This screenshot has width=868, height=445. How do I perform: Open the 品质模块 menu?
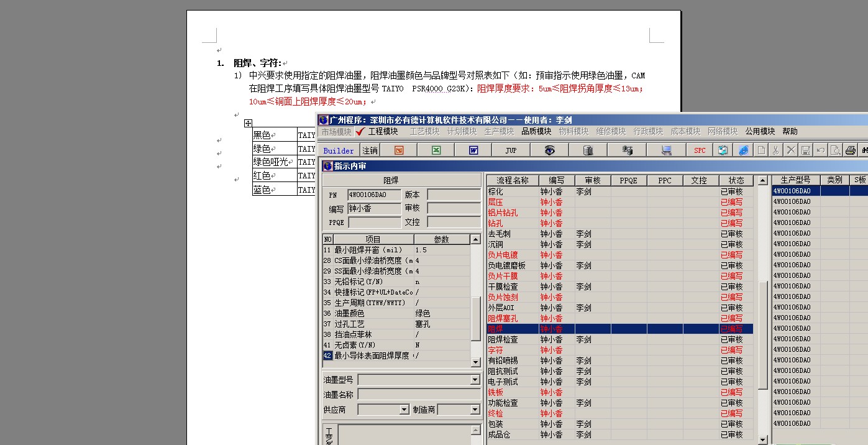pos(536,132)
